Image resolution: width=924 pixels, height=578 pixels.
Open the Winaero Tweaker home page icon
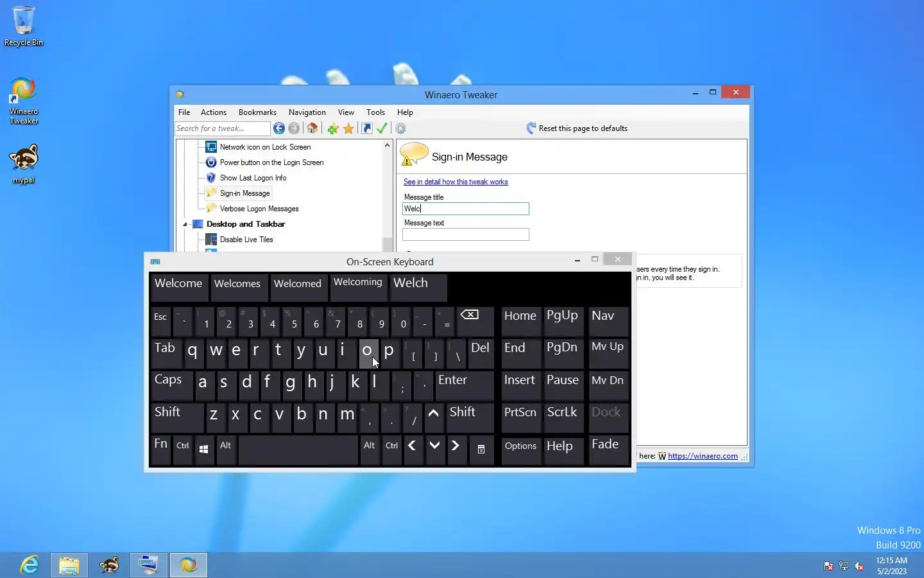point(312,128)
